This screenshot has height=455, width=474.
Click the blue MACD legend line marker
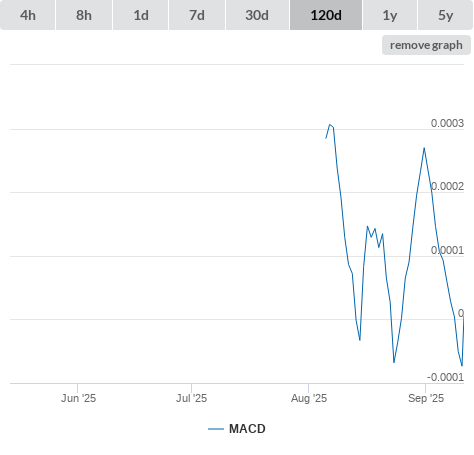click(x=216, y=429)
